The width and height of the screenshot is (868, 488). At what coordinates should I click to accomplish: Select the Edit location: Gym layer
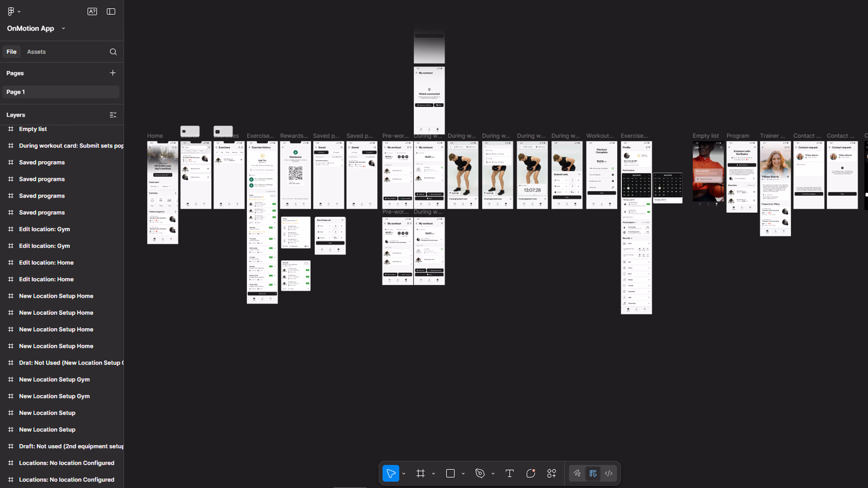(44, 229)
